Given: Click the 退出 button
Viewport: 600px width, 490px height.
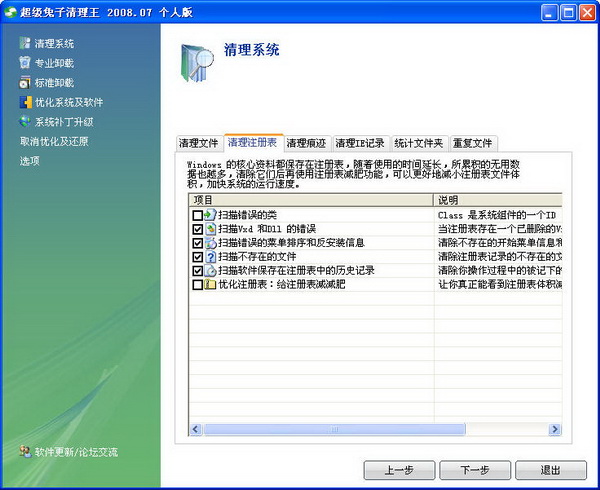Looking at the screenshot, I should tap(551, 470).
